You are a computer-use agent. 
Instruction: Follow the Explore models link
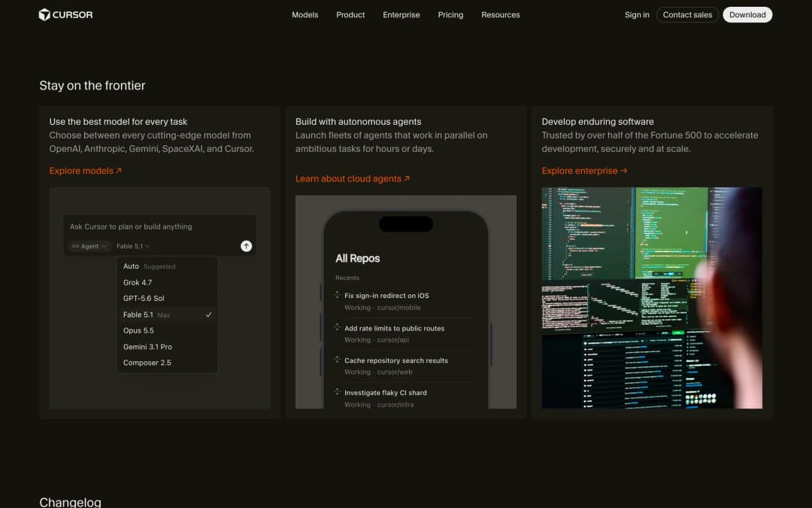click(86, 171)
